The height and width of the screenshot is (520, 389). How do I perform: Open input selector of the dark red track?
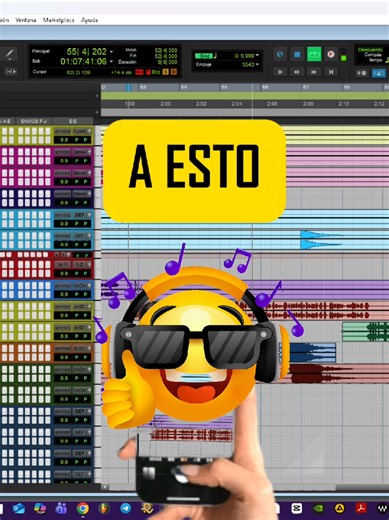pos(63,265)
